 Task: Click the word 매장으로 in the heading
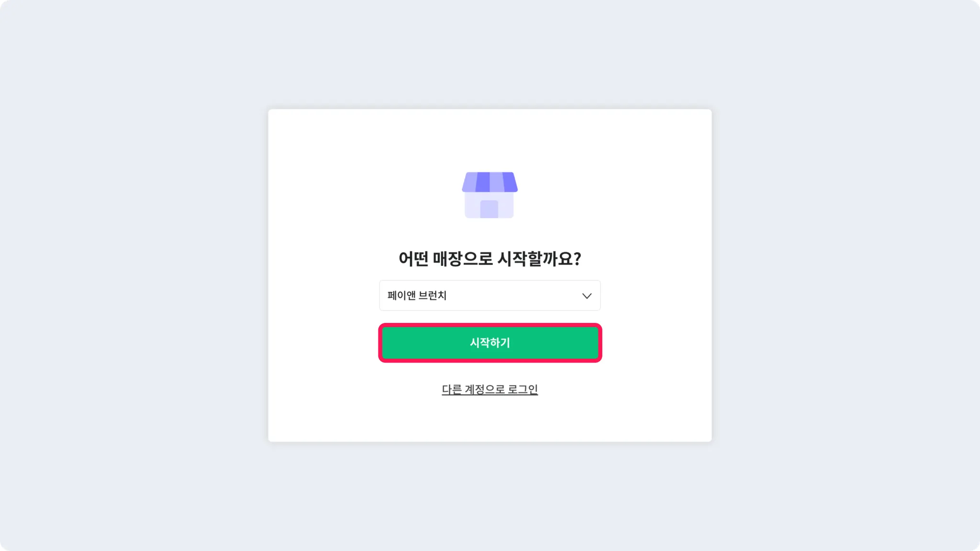pyautogui.click(x=463, y=259)
